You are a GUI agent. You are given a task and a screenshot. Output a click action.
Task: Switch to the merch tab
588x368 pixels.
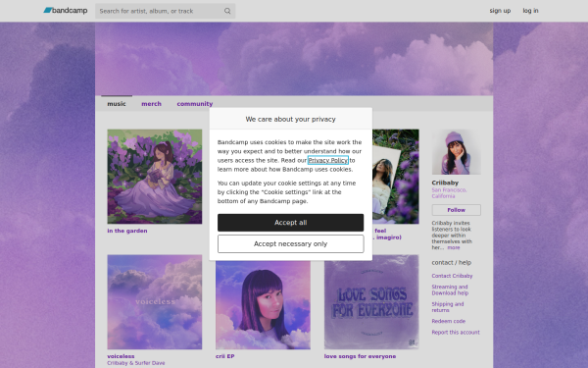[151, 104]
